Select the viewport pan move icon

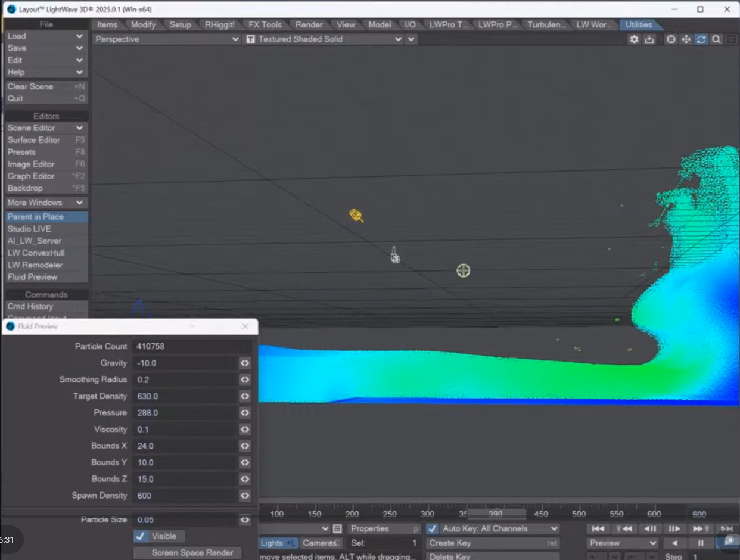pos(685,39)
